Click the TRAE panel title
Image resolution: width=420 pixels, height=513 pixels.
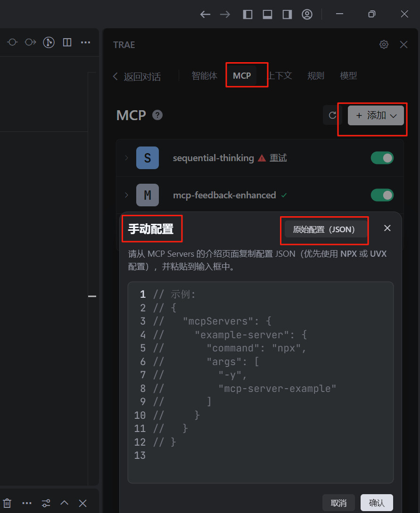point(124,45)
